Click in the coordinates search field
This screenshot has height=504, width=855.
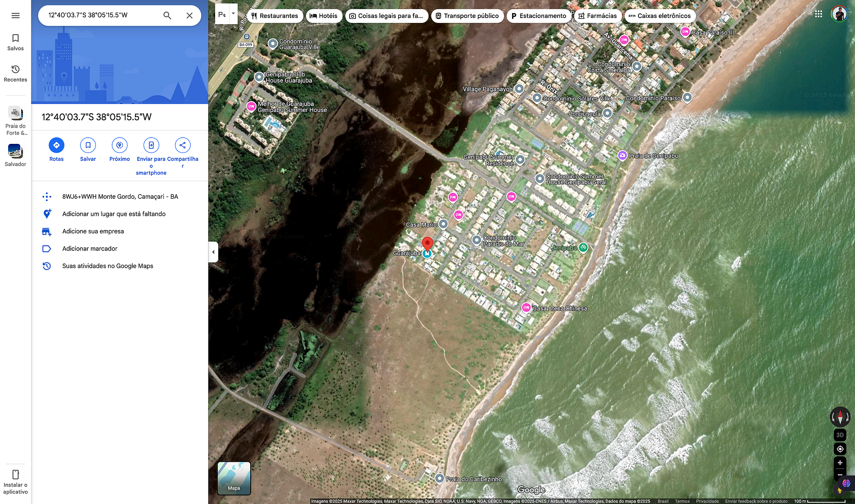[101, 15]
